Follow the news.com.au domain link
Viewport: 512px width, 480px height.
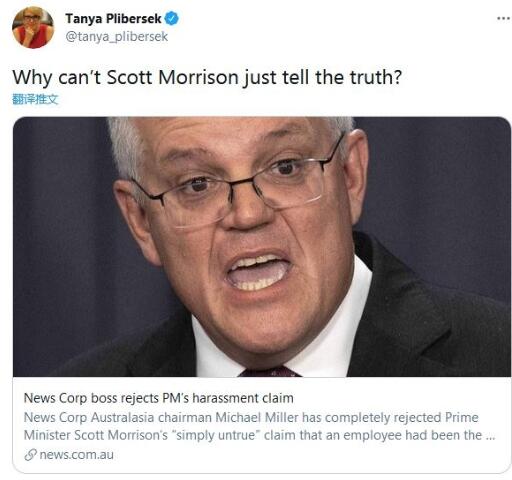[77, 455]
